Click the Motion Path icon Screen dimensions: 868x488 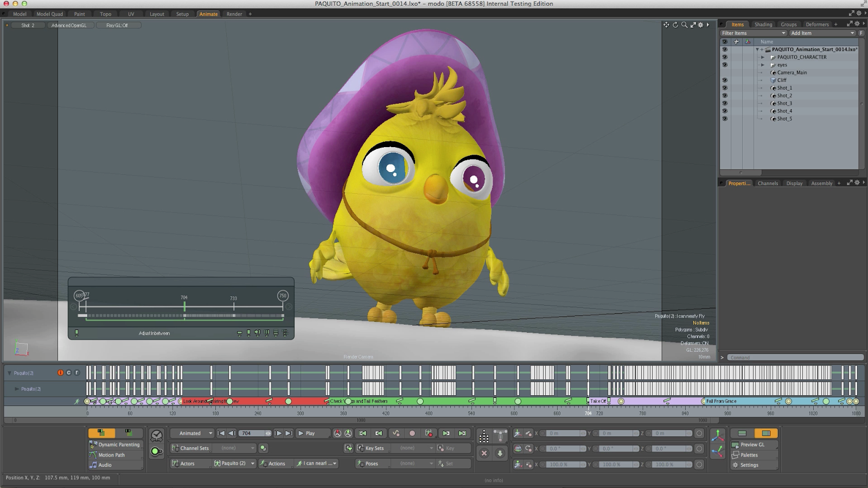point(93,455)
